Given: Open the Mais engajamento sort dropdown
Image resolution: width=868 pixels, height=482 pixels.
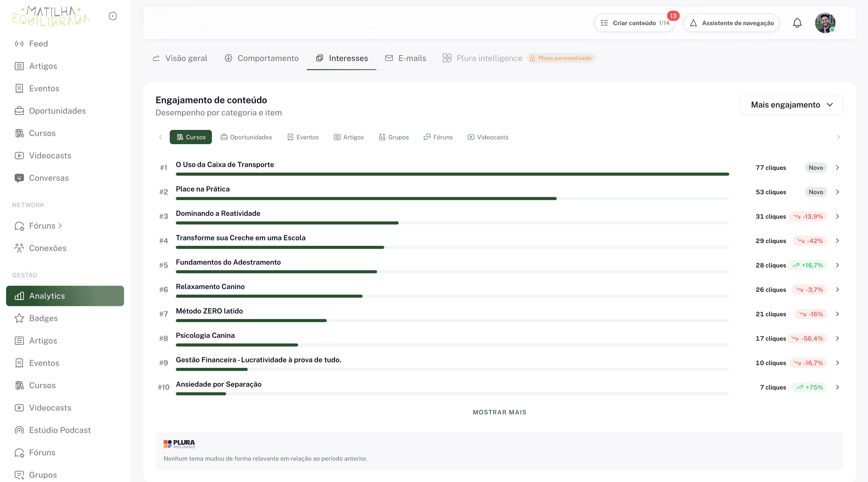Looking at the screenshot, I should click(791, 105).
